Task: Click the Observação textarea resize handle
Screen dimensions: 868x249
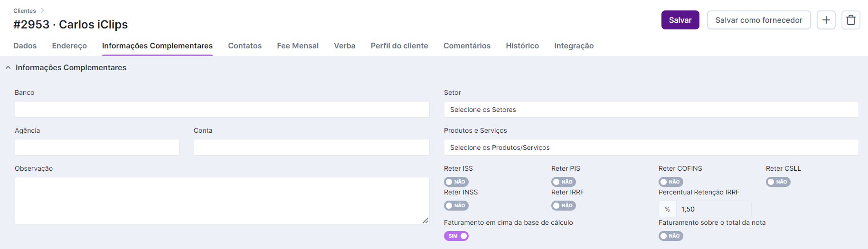Action: (x=425, y=221)
